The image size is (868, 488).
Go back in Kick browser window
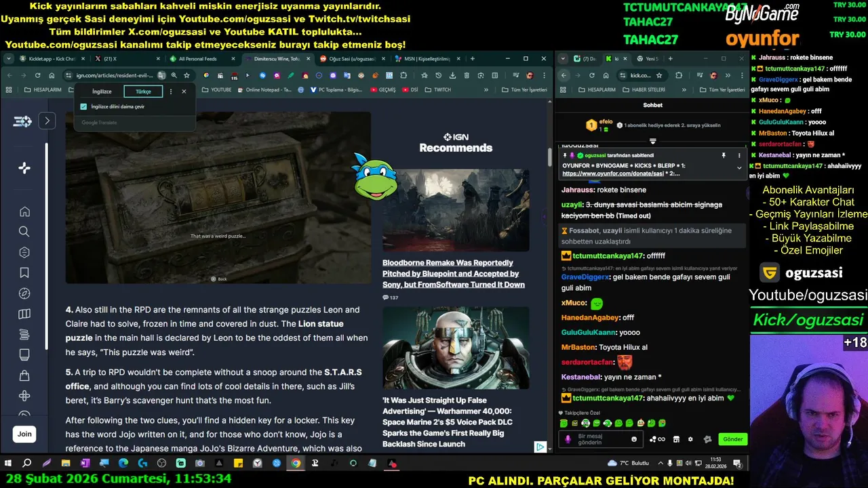pos(564,75)
